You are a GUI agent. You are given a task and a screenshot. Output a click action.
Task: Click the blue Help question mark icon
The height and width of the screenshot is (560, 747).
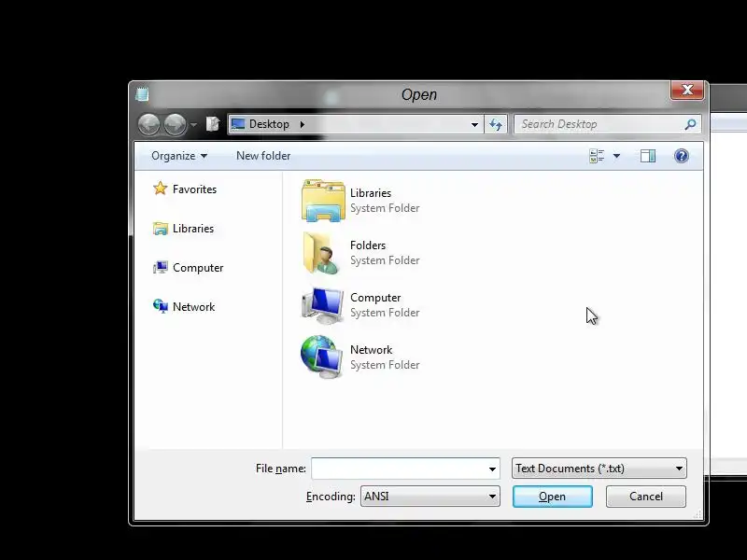pyautogui.click(x=682, y=156)
